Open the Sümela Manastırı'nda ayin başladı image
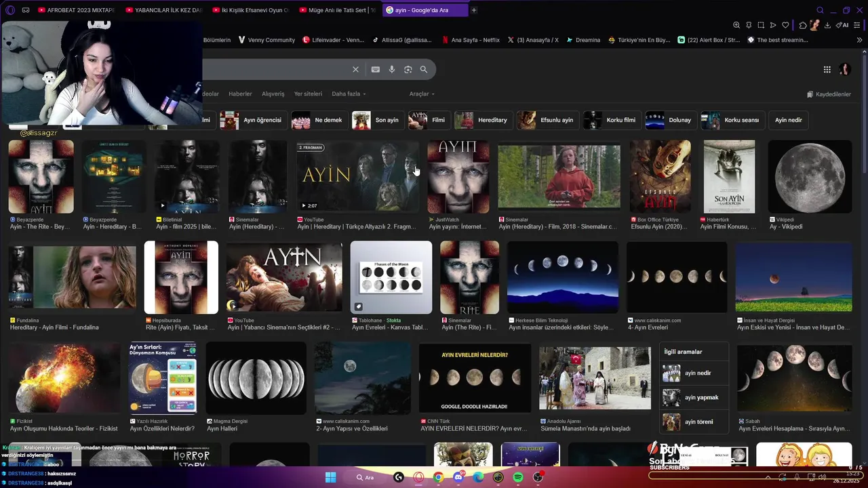Viewport: 868px width, 488px height. (595, 378)
